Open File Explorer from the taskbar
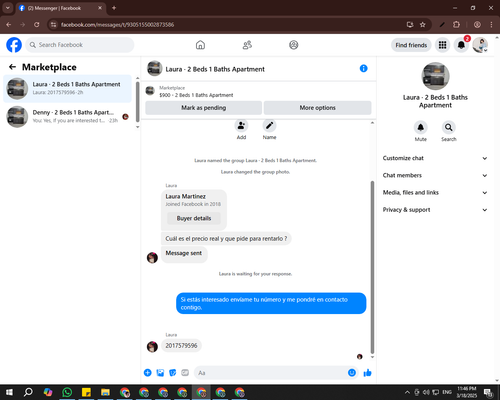This screenshot has width=500, height=400. pyautogui.click(x=105, y=392)
